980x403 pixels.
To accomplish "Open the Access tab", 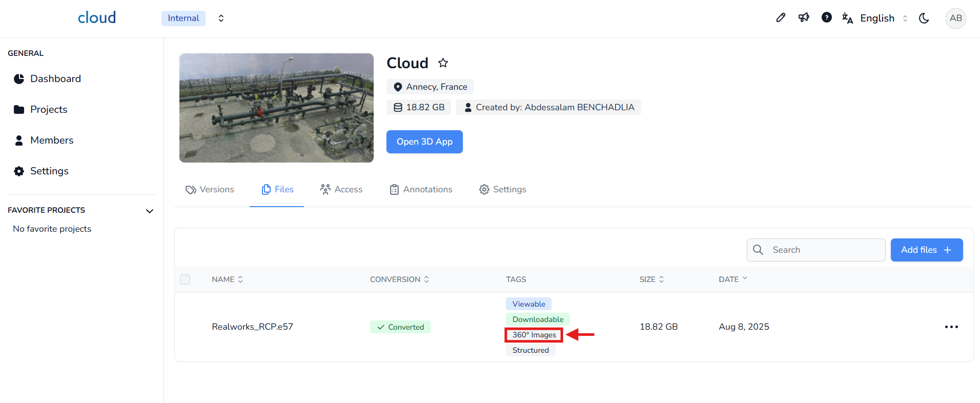I will (341, 190).
